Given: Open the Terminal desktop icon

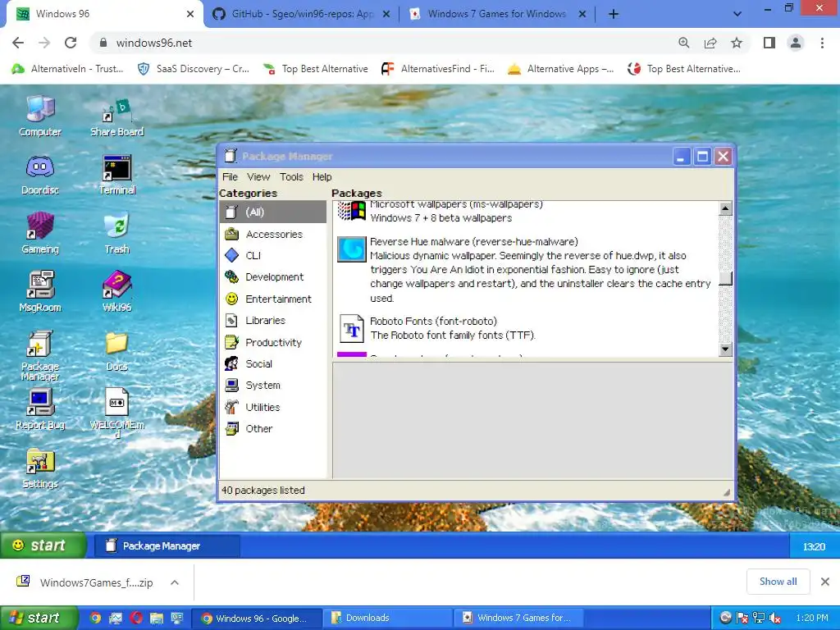Looking at the screenshot, I should pyautogui.click(x=116, y=175).
